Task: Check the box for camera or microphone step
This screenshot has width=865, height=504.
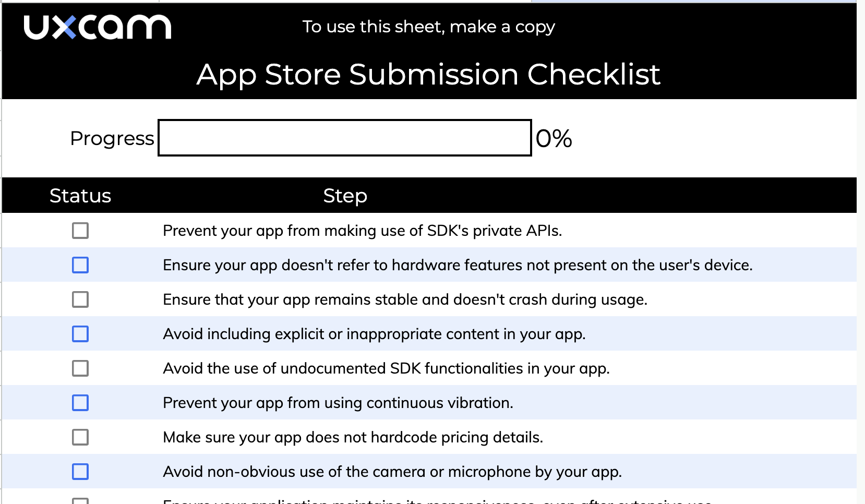Action: (79, 471)
